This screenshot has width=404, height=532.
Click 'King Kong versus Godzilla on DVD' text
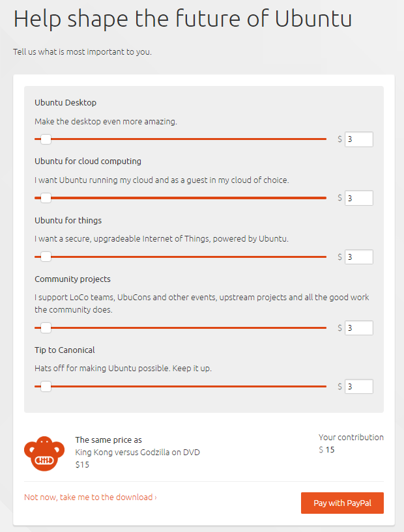(x=137, y=453)
